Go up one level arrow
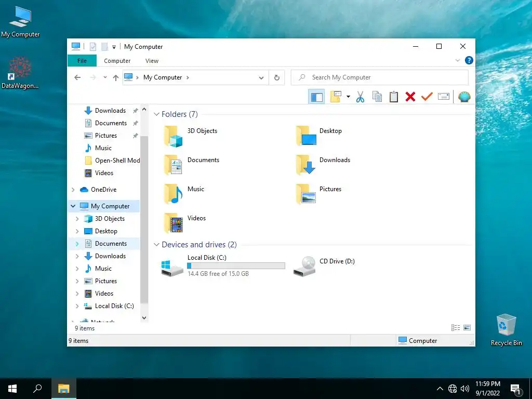This screenshot has height=399, width=532. click(116, 78)
